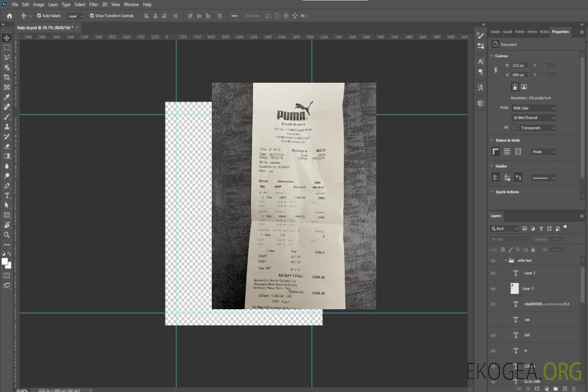This screenshot has height=392, width=588.
Task: Open the Fill Transparent dropdown
Action: pos(537,128)
